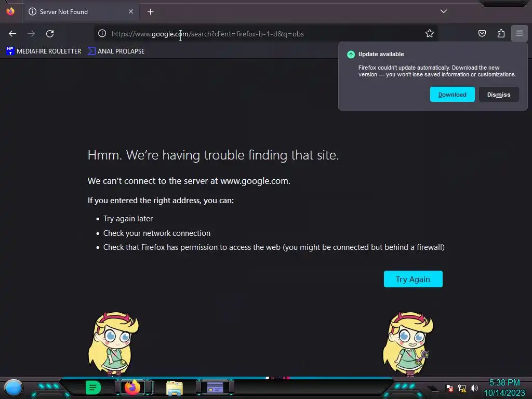This screenshot has width=532, height=399.
Task: Download the Firefox update
Action: coord(453,95)
